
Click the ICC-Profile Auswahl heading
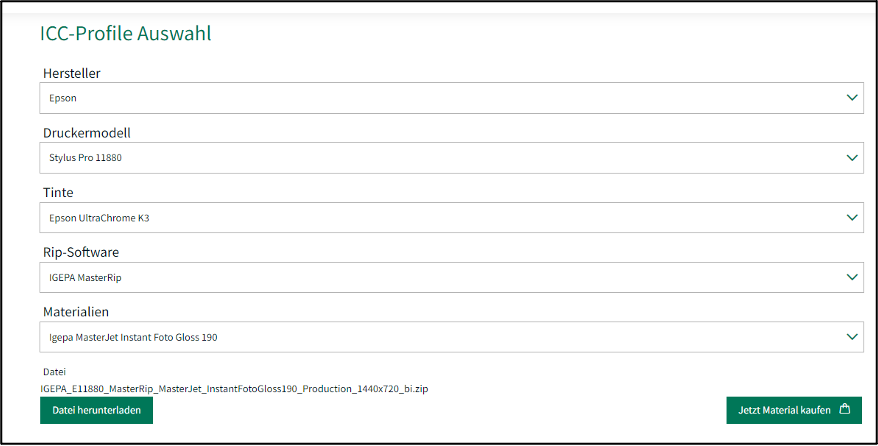click(126, 34)
